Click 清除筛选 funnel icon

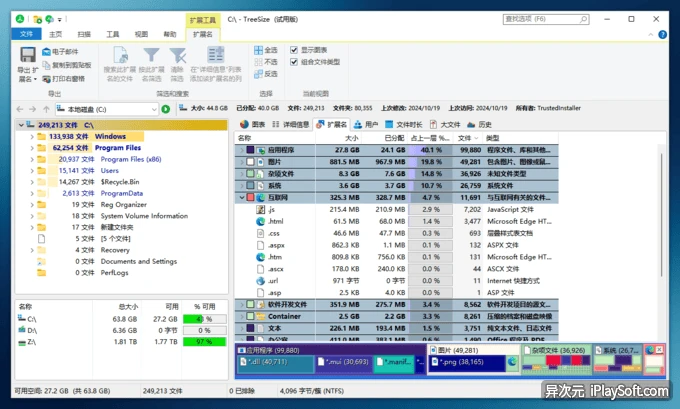177,55
